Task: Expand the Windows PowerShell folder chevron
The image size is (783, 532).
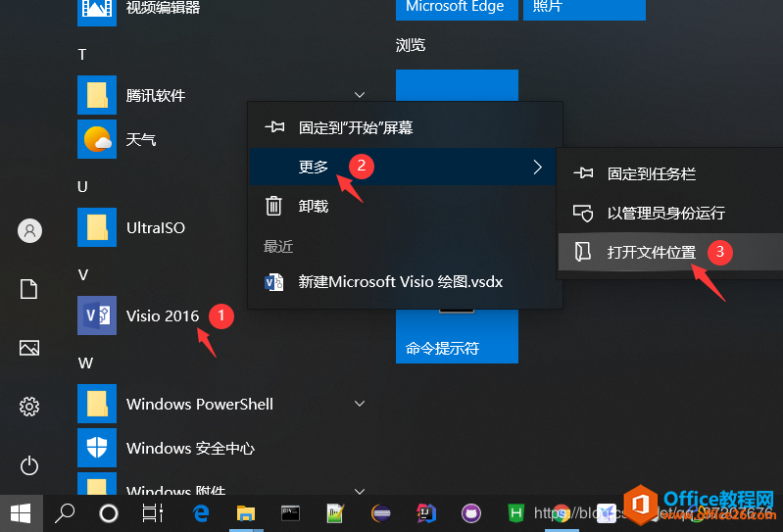Action: 360,404
